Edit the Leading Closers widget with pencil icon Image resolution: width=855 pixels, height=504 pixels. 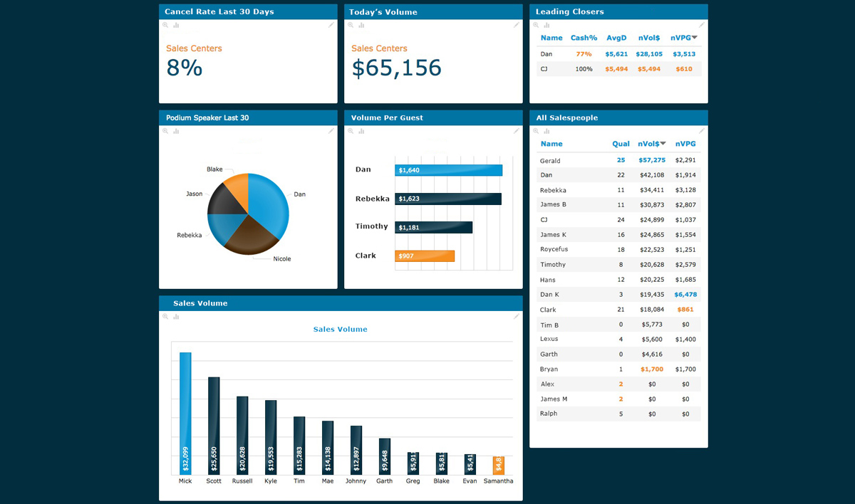pos(702,25)
